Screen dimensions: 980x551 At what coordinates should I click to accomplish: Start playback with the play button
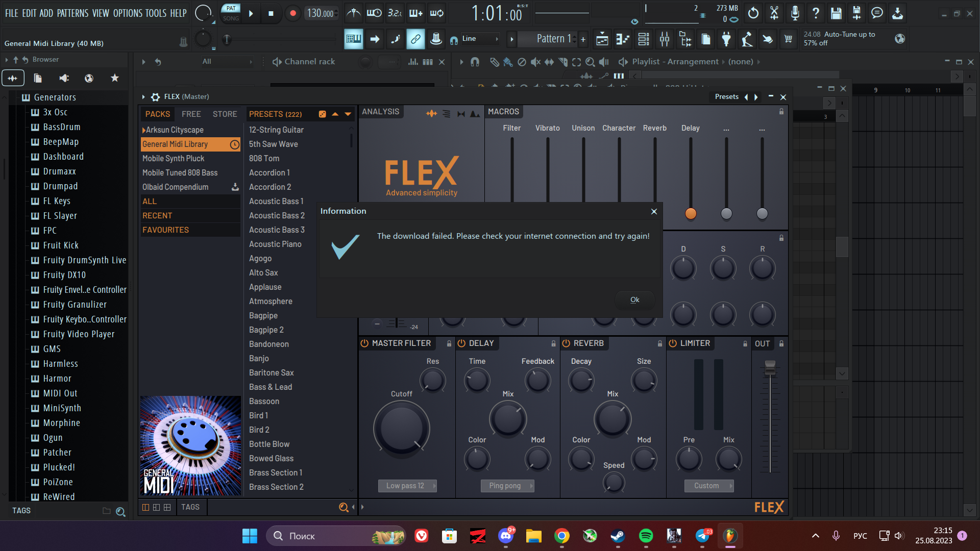[251, 13]
